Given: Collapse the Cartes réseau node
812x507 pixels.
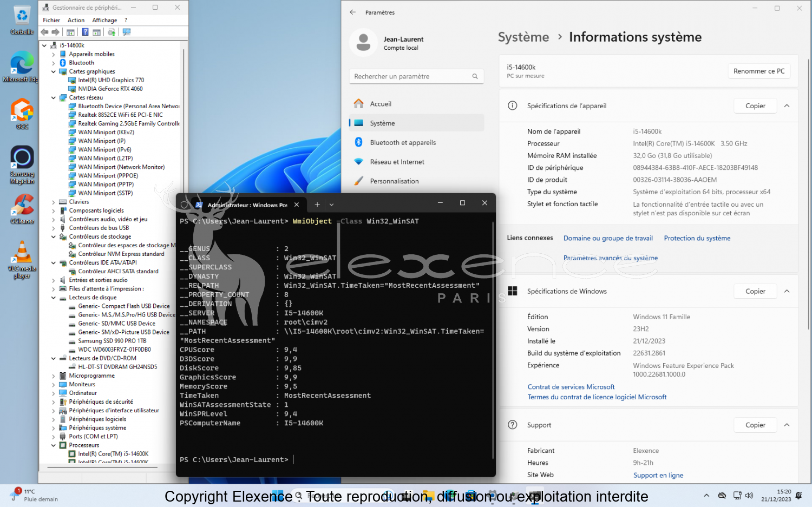Looking at the screenshot, I should (x=54, y=98).
